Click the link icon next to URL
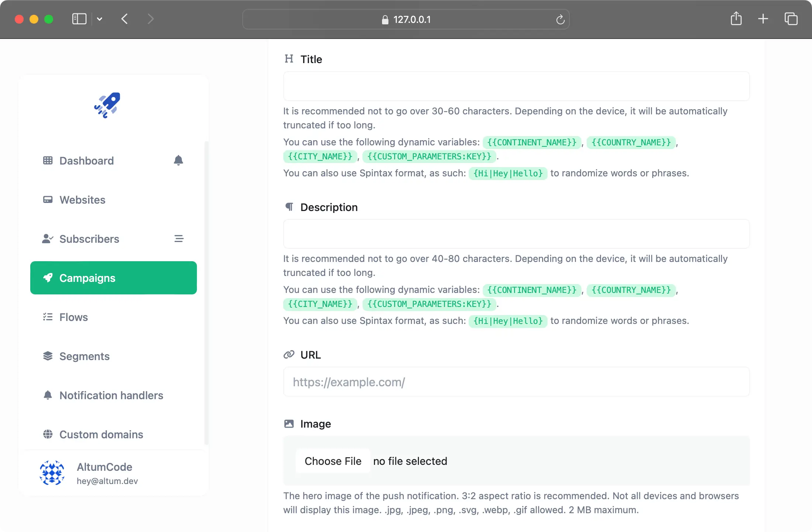 point(289,354)
